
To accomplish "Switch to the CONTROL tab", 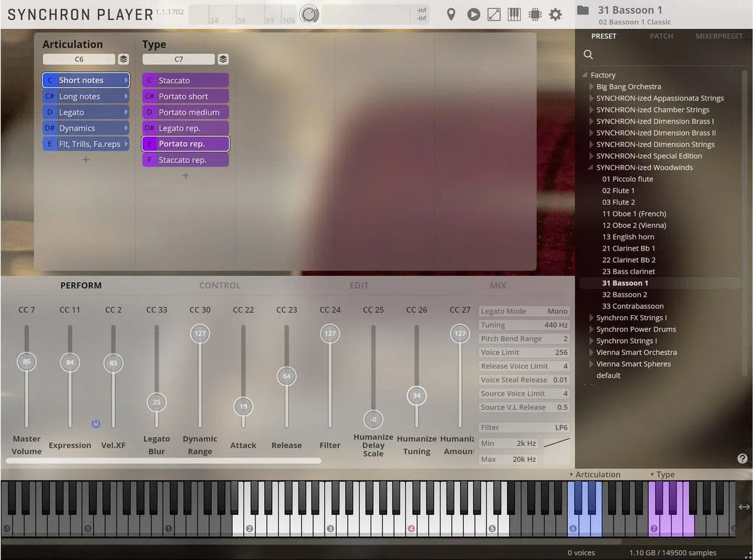I will click(x=220, y=286).
